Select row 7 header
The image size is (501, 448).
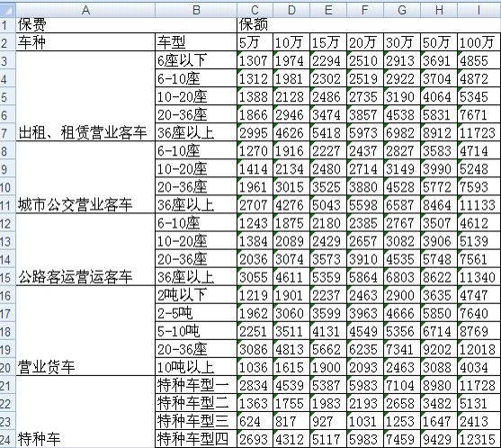(x=8, y=132)
